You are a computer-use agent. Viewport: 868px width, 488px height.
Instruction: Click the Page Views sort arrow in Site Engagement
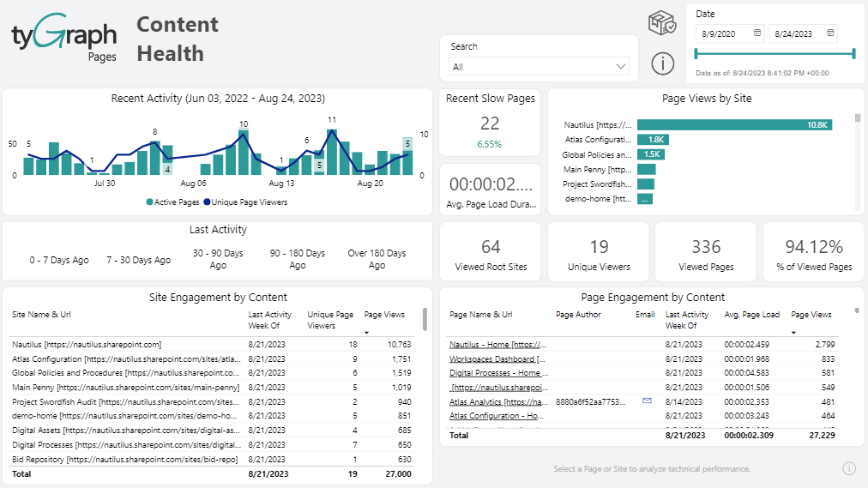click(x=366, y=333)
